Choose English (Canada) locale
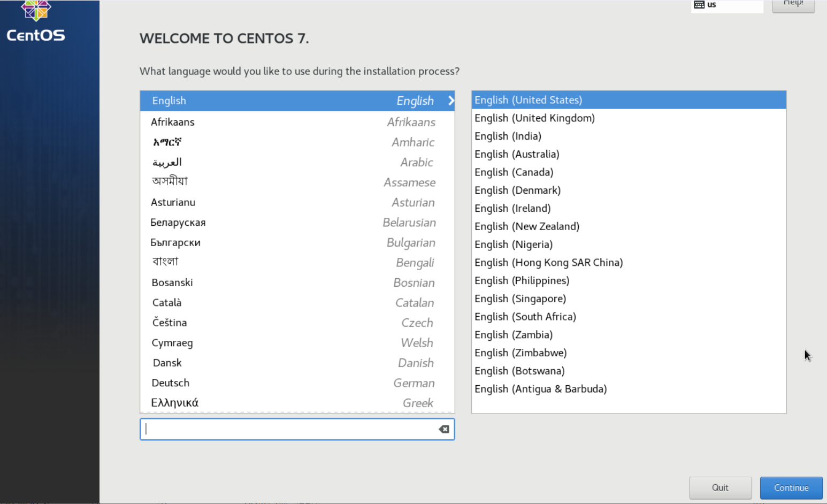The height and width of the screenshot is (504, 827). (x=629, y=172)
